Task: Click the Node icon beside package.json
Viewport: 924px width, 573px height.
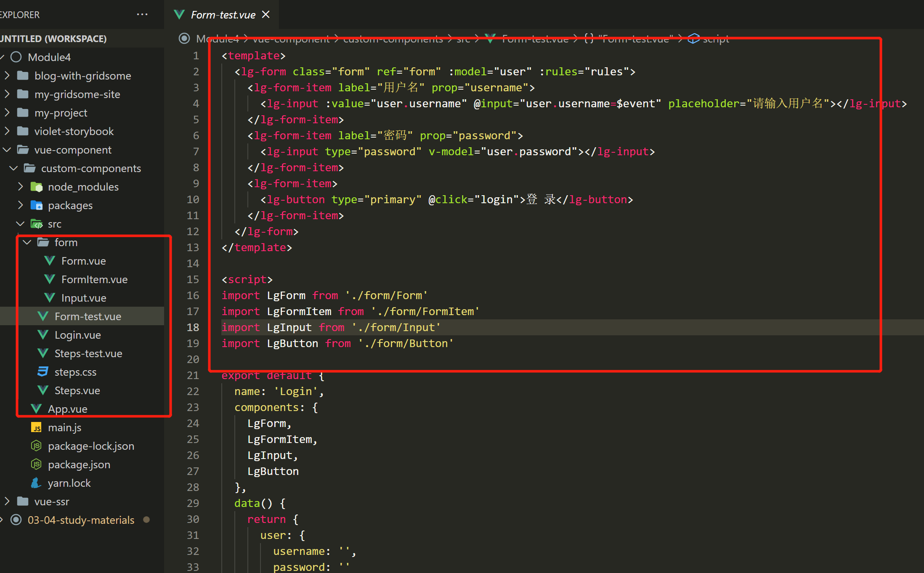Action: [36, 464]
